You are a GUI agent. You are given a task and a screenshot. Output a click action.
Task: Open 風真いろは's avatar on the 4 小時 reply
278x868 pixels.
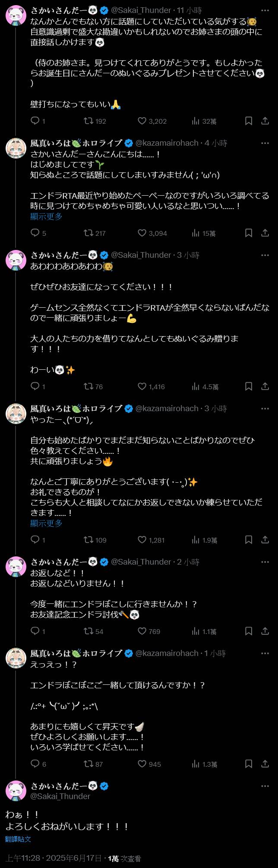pyautogui.click(x=16, y=148)
